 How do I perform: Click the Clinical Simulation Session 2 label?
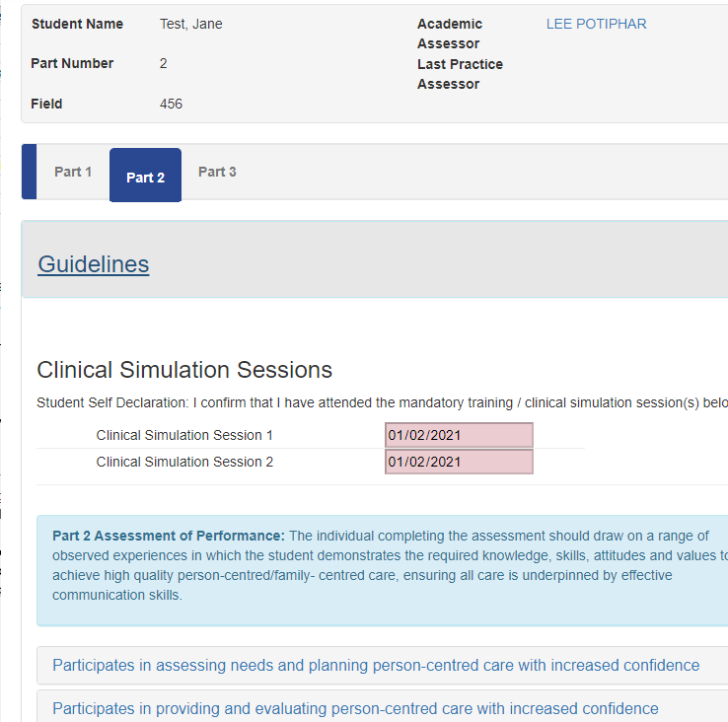184,462
